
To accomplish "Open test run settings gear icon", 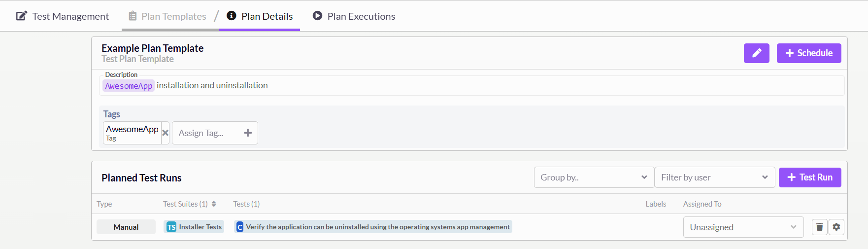I will click(x=836, y=227).
